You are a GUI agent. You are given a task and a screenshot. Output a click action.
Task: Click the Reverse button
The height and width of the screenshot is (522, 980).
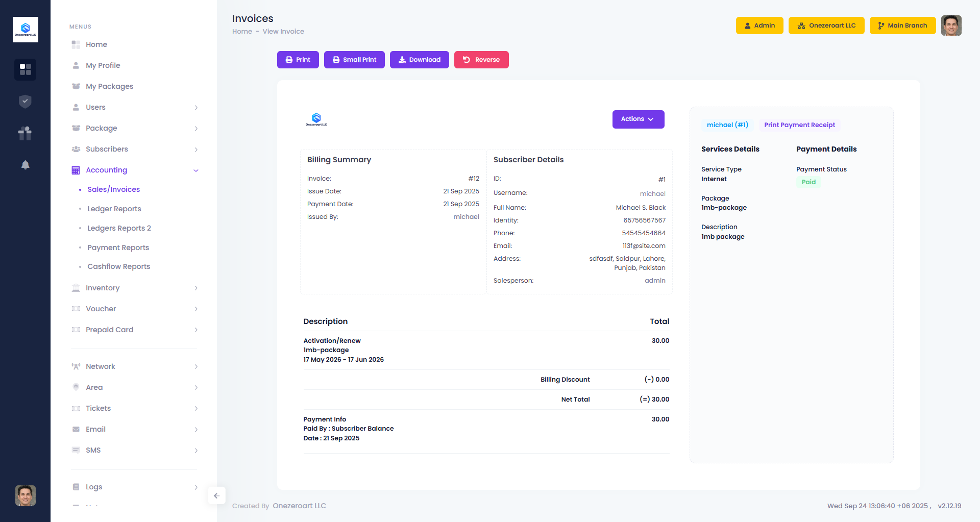coord(481,60)
